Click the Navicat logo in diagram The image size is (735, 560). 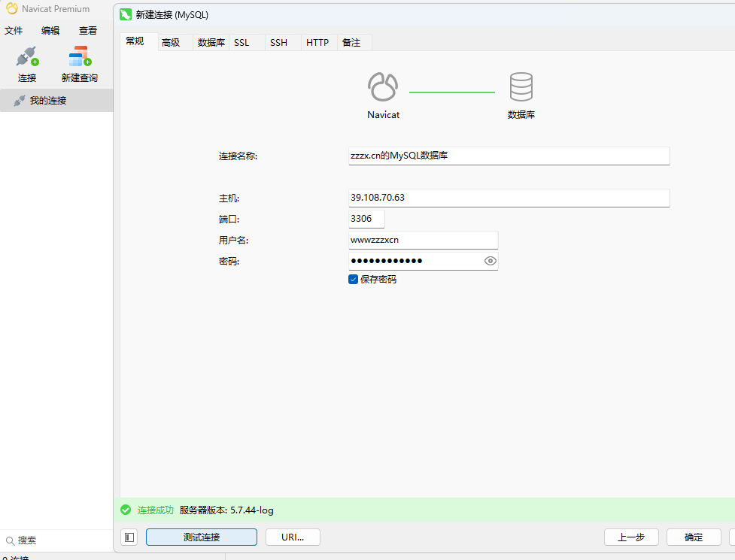pos(383,87)
